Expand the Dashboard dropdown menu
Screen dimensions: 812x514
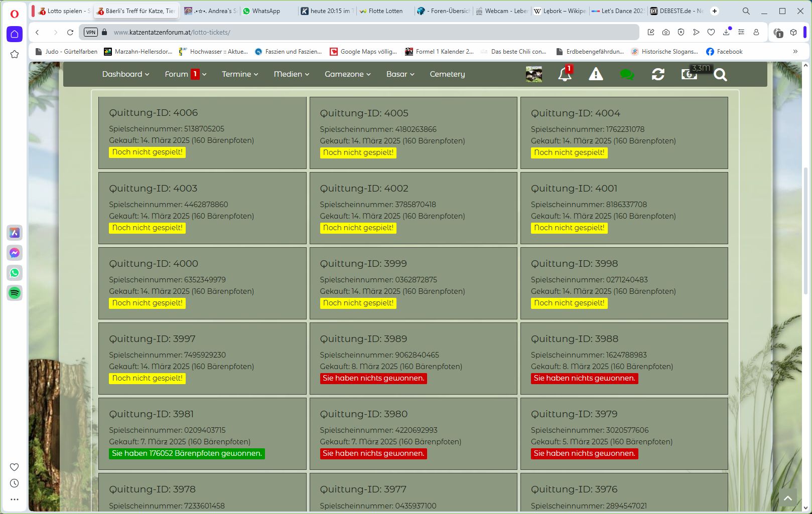pyautogui.click(x=125, y=74)
